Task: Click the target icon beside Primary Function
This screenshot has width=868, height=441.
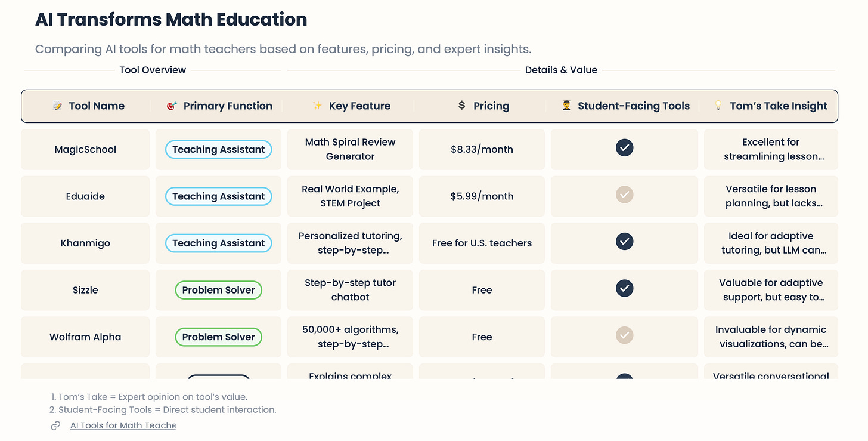Action: pyautogui.click(x=172, y=106)
